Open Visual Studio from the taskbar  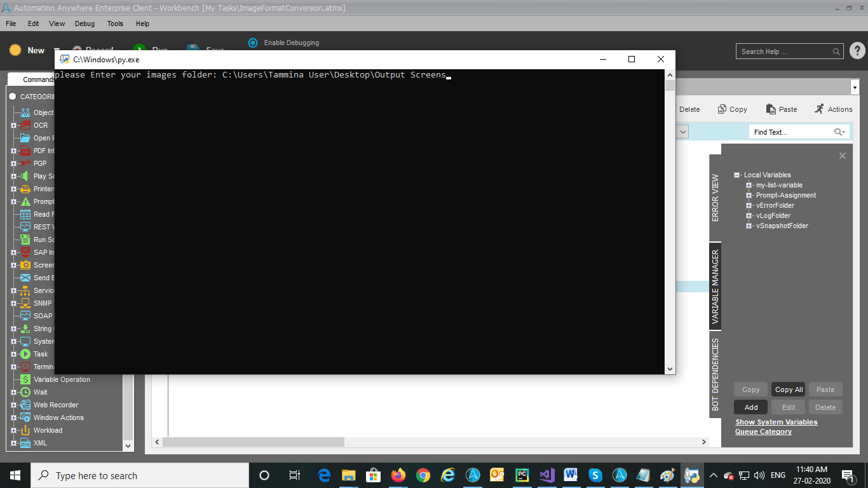(x=546, y=475)
